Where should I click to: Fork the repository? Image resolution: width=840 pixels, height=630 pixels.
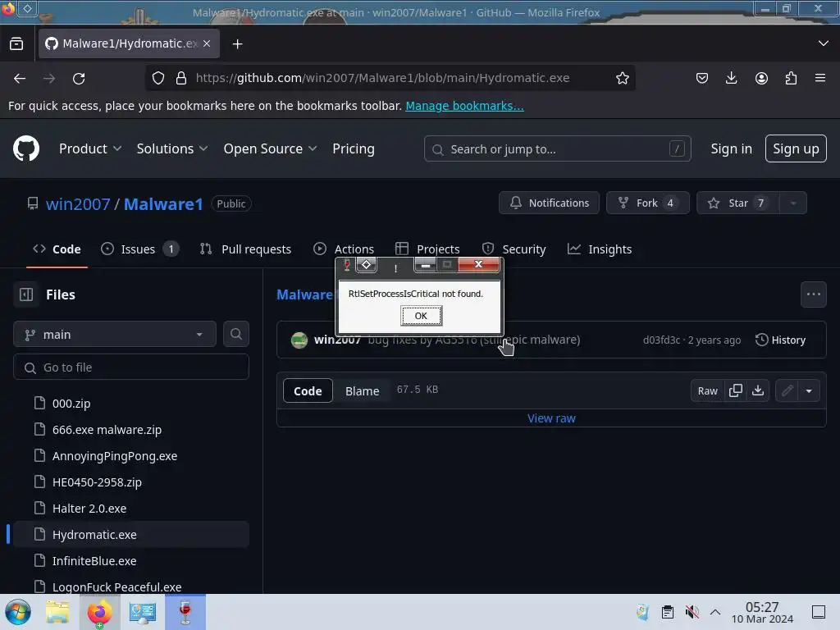pyautogui.click(x=648, y=203)
